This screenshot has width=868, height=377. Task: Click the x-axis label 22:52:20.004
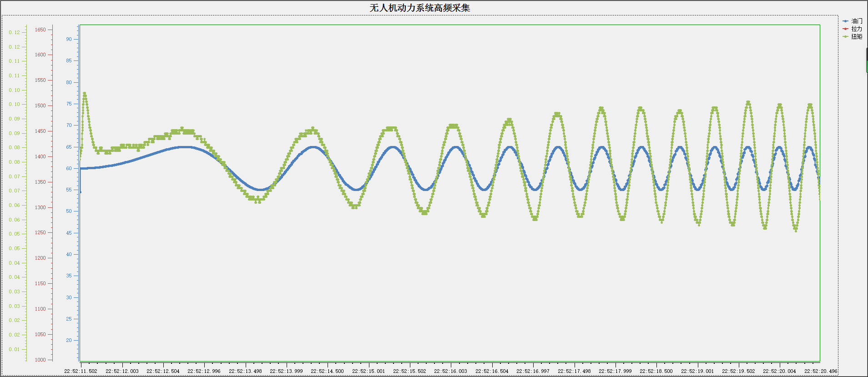pos(779,371)
